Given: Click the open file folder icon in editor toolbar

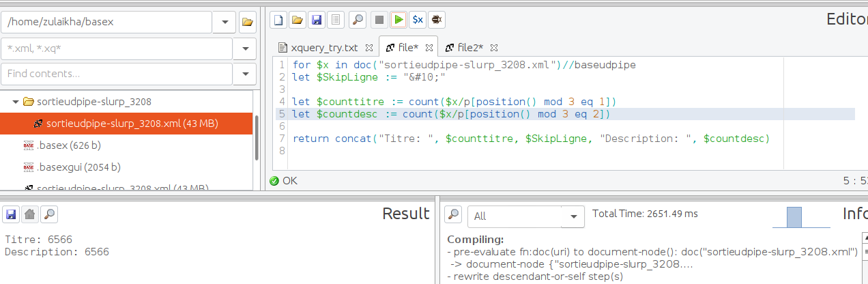Looking at the screenshot, I should point(297,20).
